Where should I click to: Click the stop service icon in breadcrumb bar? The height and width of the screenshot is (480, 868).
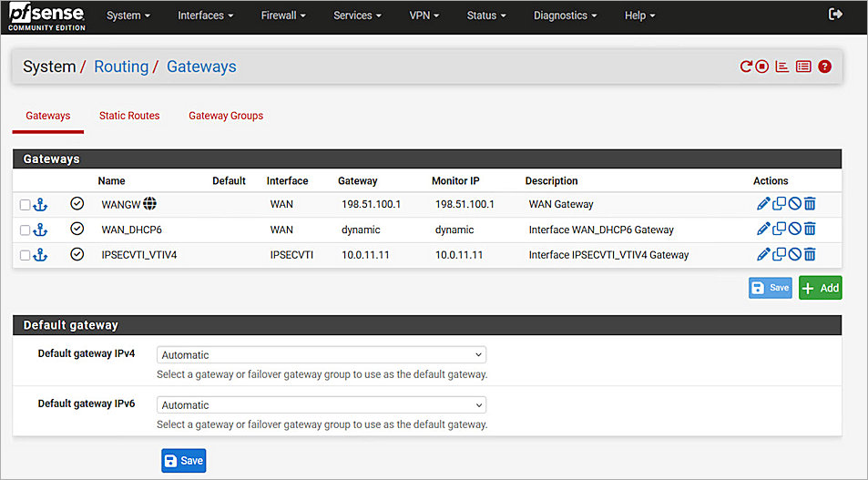[762, 66]
